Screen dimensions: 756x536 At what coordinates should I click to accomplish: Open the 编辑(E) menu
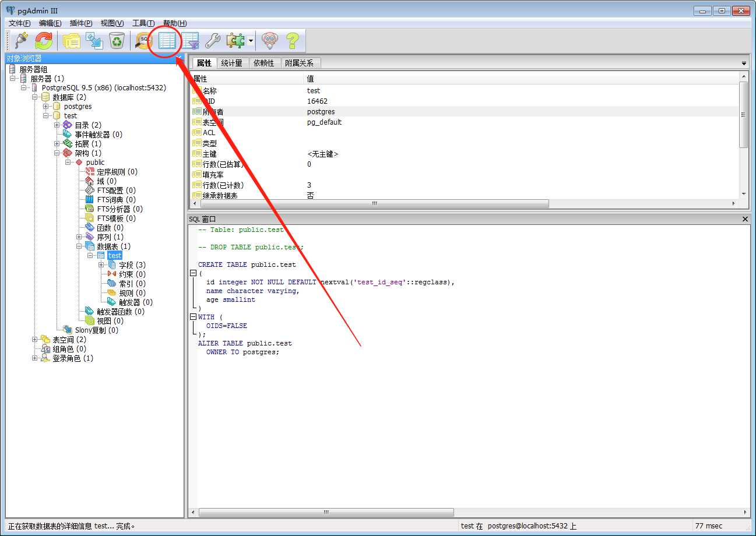tap(50, 23)
